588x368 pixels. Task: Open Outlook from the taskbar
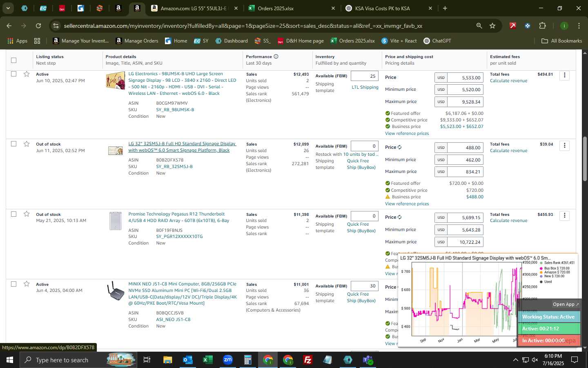[187, 360]
